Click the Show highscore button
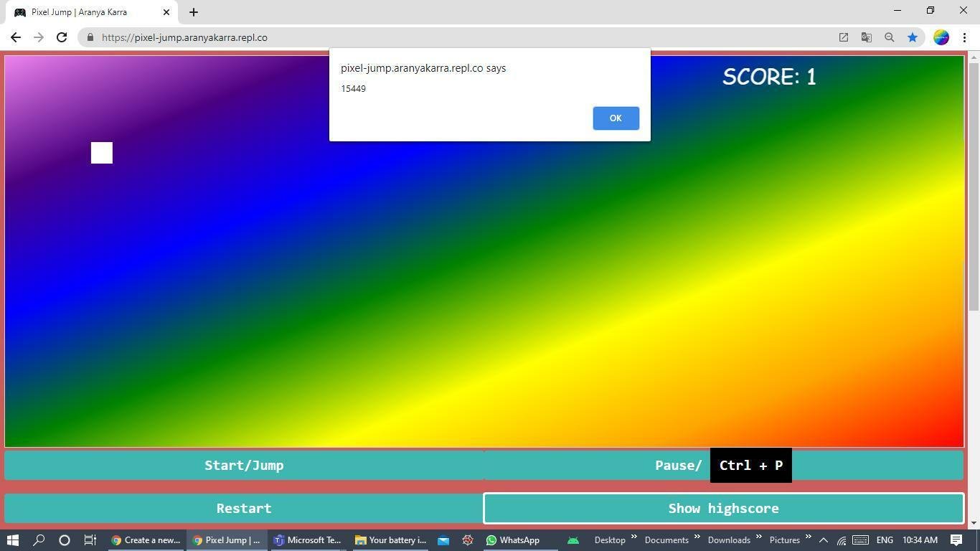 [x=723, y=508]
